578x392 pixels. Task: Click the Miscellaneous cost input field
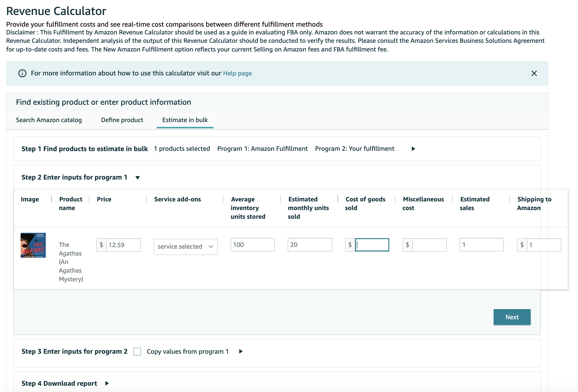[429, 245]
